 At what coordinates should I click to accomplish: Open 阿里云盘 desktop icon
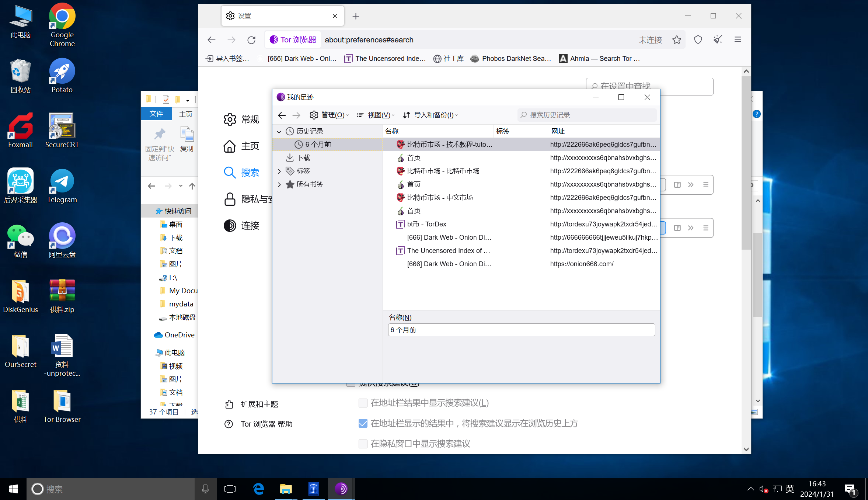62,241
